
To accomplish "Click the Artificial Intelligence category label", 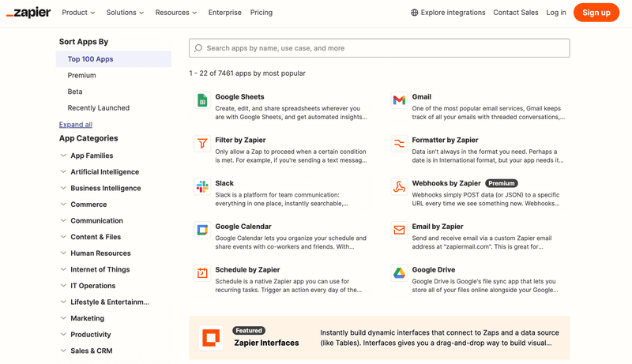I will coord(105,172).
